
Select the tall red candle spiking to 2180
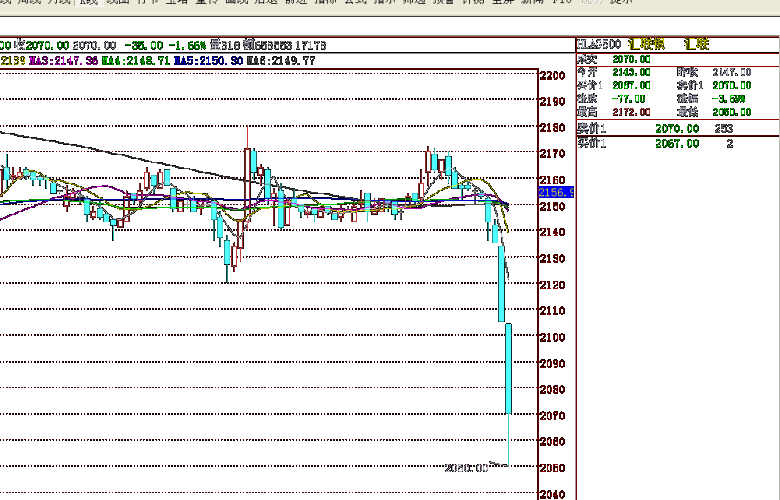point(247,186)
